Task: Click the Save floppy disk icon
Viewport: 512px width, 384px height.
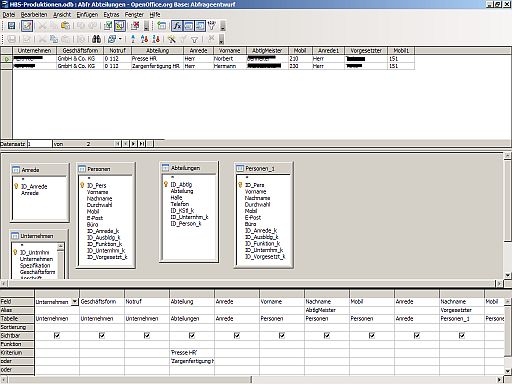Action: 12,26
